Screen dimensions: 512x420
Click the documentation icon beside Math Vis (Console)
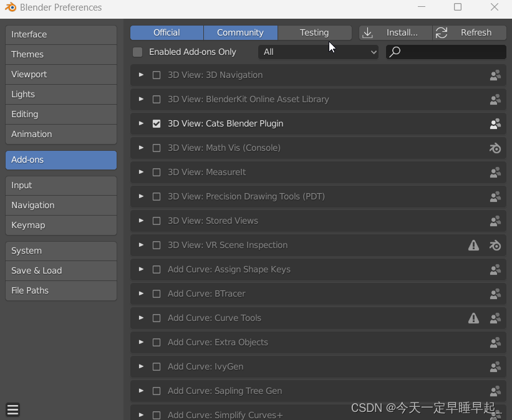(x=495, y=148)
